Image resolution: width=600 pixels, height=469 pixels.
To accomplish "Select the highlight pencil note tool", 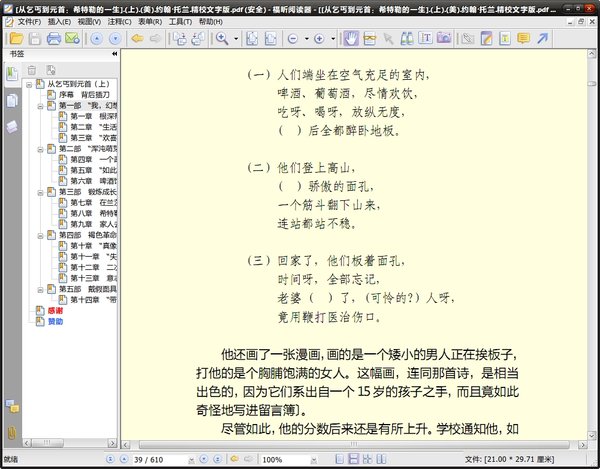I will click(486, 39).
